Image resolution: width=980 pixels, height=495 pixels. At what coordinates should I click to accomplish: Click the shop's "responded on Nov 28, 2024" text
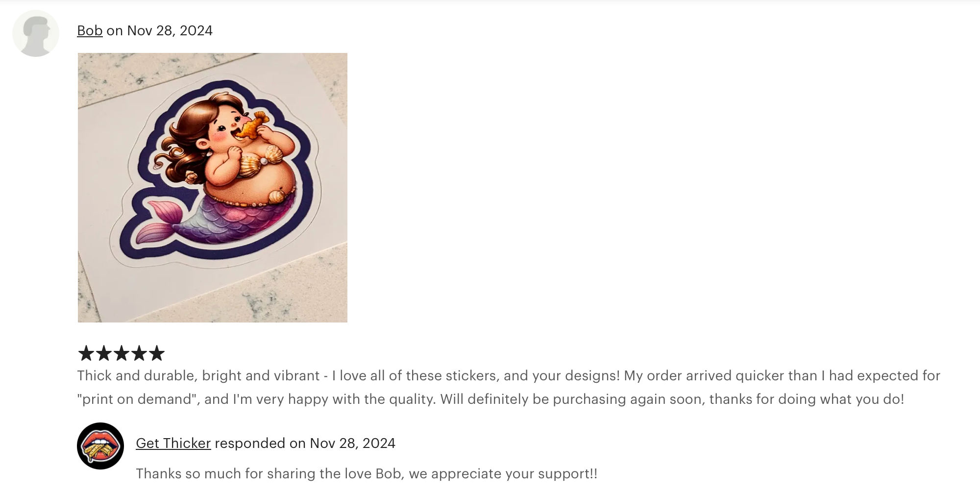click(x=305, y=444)
